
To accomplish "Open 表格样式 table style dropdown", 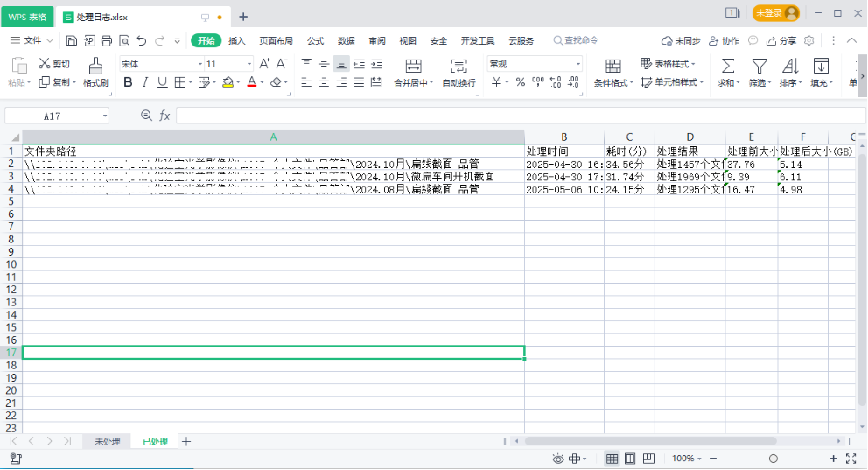I will point(668,64).
